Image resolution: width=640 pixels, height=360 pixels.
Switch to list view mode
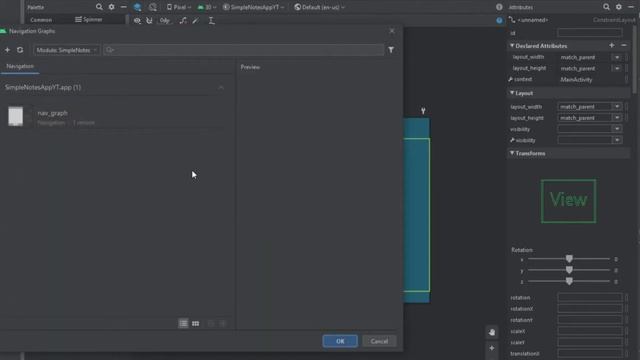(183, 324)
